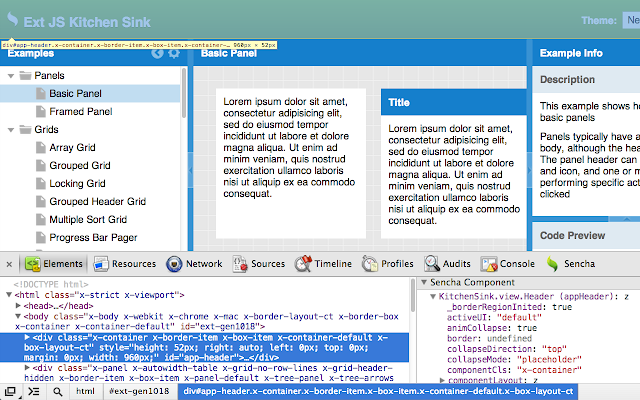Click the Multiple Sort Grid document icon

point(40,219)
